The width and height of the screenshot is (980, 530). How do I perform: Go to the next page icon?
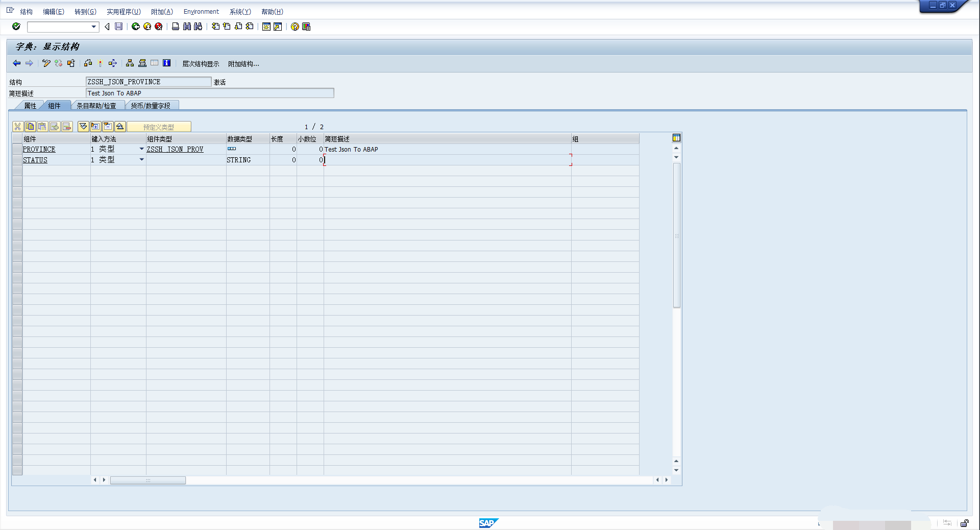point(238,27)
